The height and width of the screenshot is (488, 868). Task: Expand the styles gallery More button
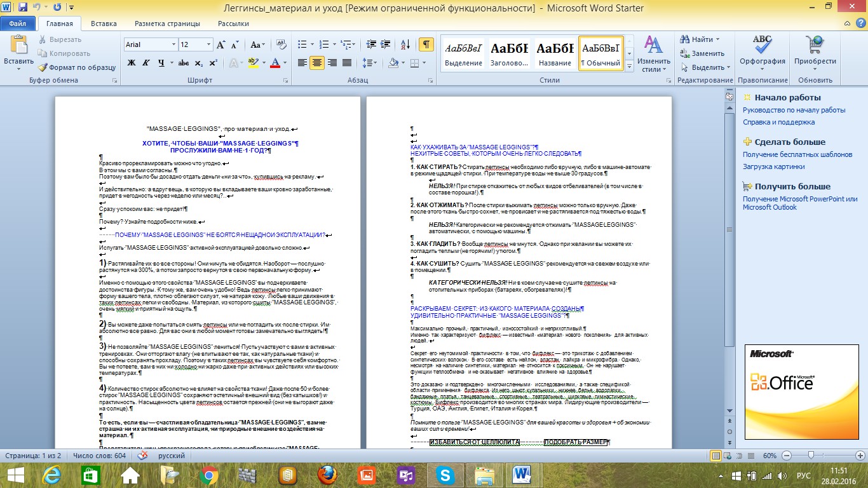point(629,66)
